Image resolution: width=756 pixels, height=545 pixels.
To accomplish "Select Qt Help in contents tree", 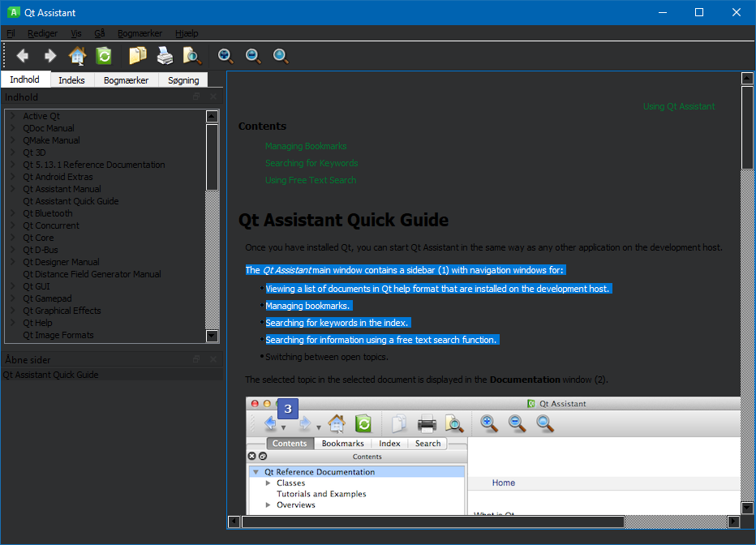I will pyautogui.click(x=37, y=323).
